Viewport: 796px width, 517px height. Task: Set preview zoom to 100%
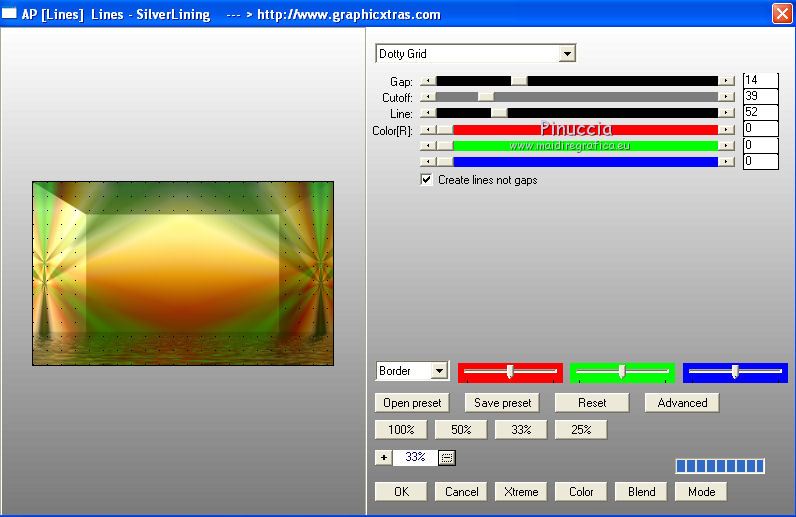[x=401, y=430]
